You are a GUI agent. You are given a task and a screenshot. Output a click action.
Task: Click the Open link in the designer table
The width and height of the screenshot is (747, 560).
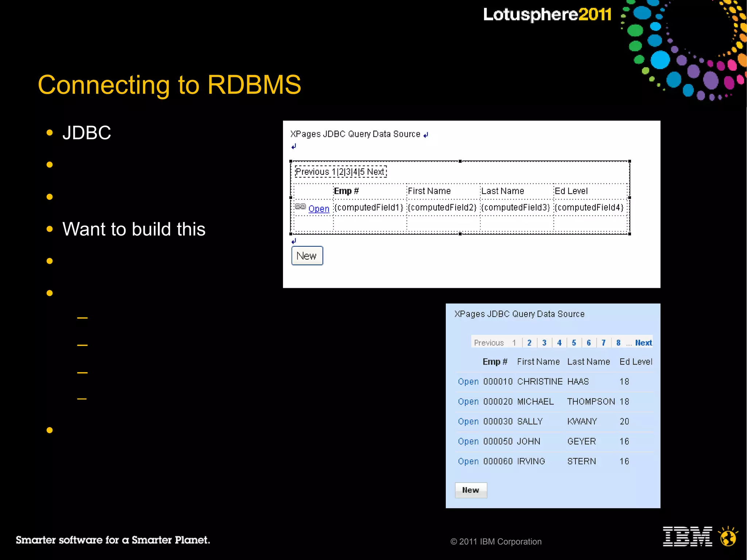pos(319,209)
